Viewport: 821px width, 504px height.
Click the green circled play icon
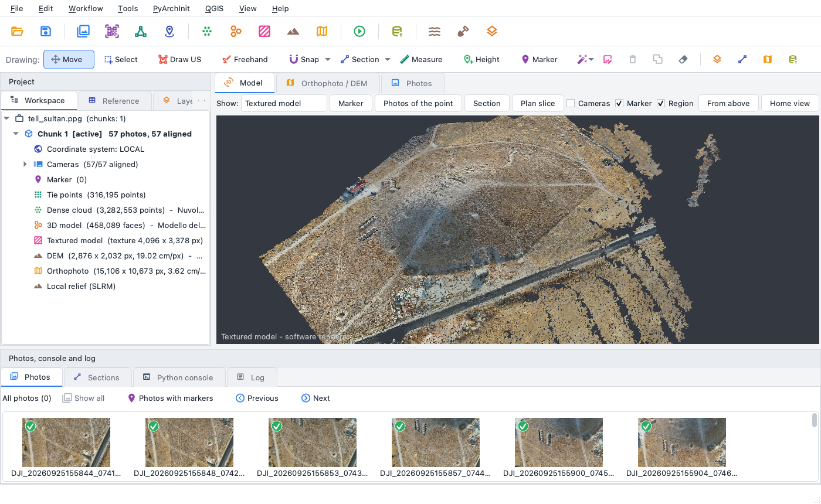pyautogui.click(x=359, y=32)
